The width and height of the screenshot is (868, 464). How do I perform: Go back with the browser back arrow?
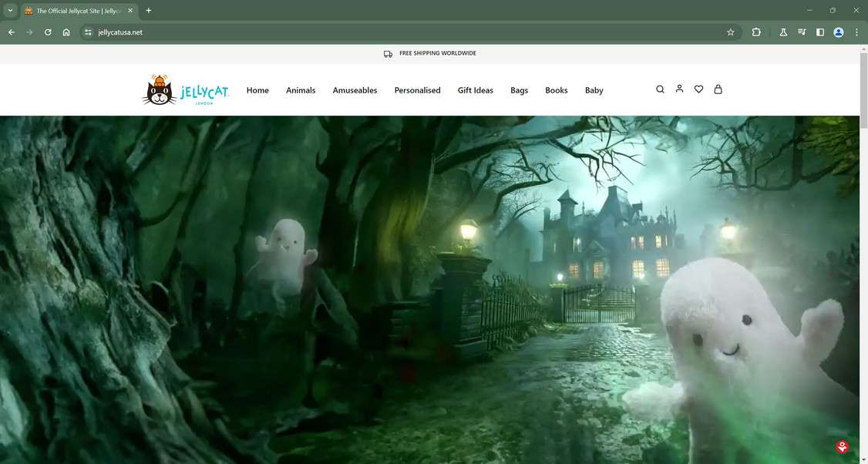11,32
